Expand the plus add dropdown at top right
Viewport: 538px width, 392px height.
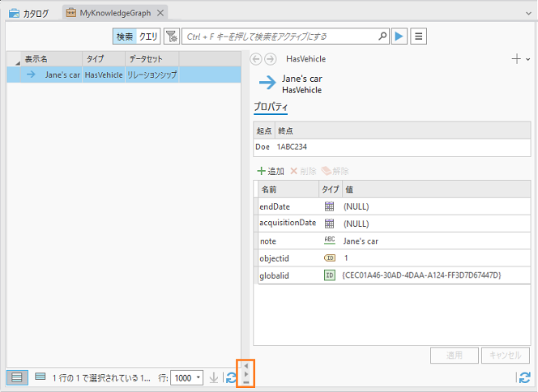[520, 59]
